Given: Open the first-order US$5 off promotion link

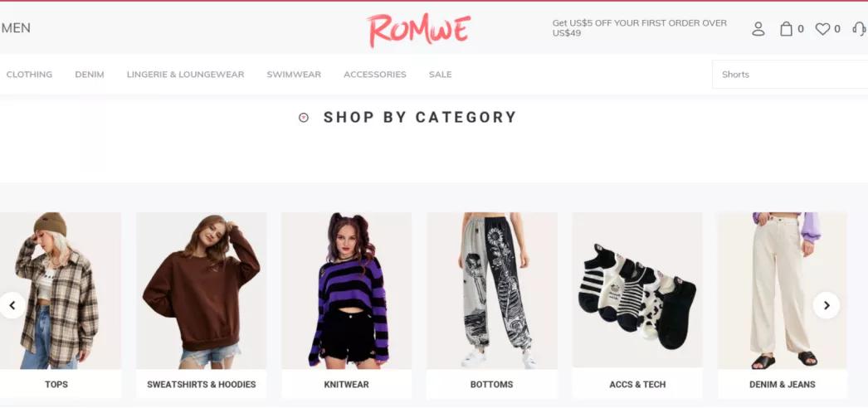Looking at the screenshot, I should pos(639,27).
